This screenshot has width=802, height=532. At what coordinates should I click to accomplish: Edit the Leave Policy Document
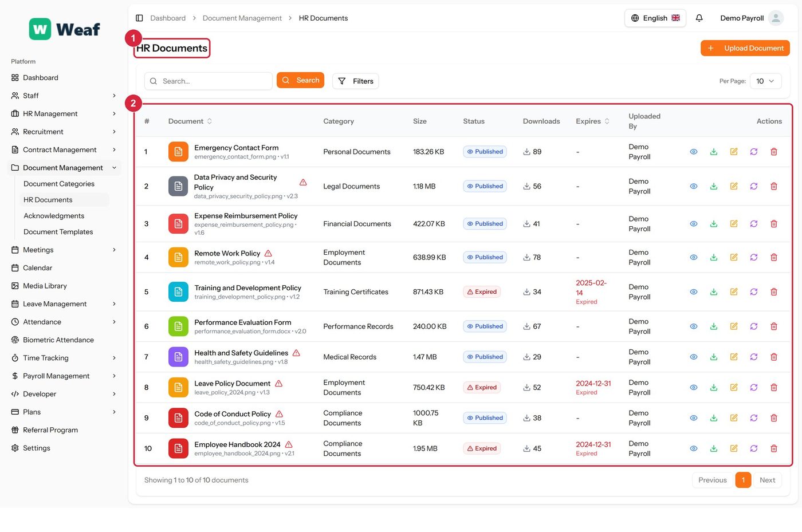[x=734, y=387]
